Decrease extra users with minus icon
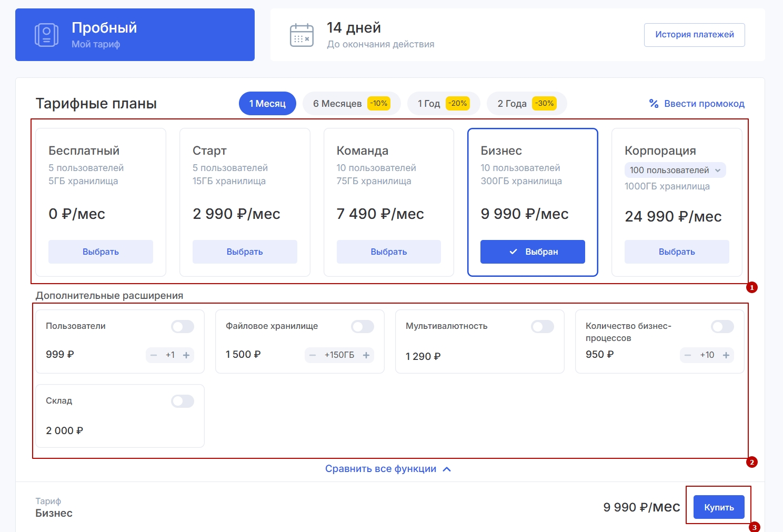This screenshot has width=783, height=532. 154,355
